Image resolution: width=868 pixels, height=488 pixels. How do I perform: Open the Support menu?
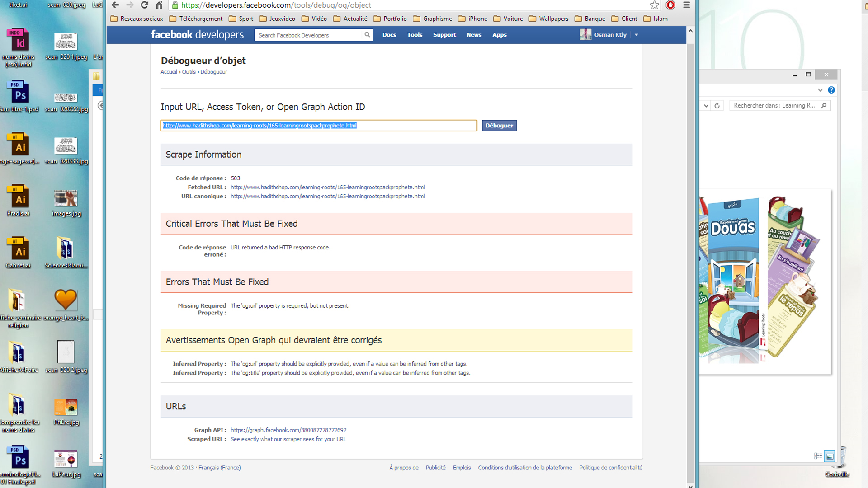[x=444, y=35]
